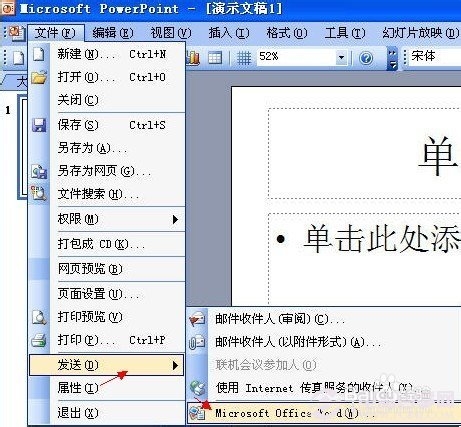Choose File Search (文件搜索) entry

[x=107, y=194]
